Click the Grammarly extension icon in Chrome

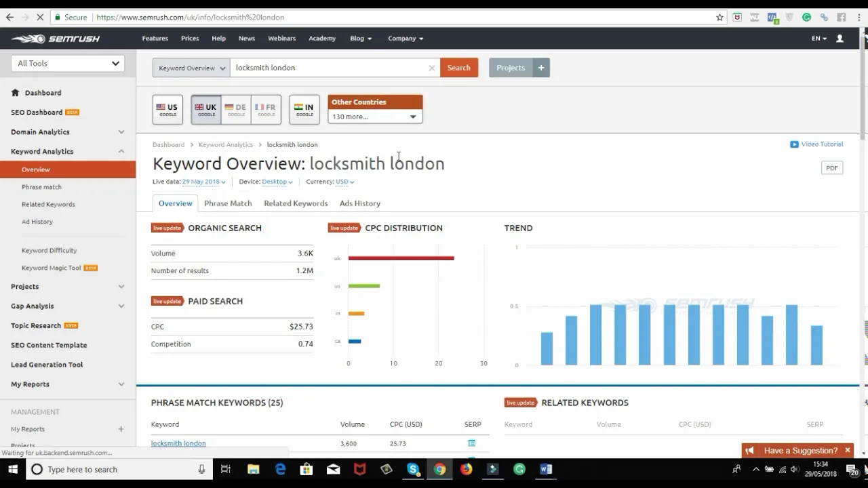[807, 17]
